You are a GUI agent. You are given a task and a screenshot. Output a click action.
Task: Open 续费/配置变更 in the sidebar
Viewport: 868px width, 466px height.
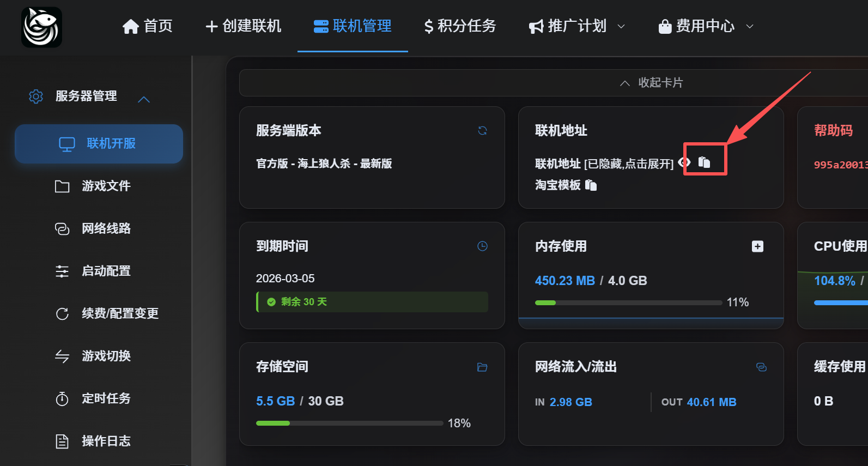click(119, 313)
